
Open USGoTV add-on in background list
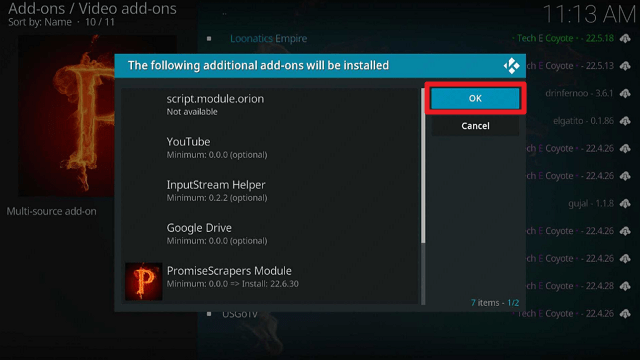pyautogui.click(x=240, y=314)
